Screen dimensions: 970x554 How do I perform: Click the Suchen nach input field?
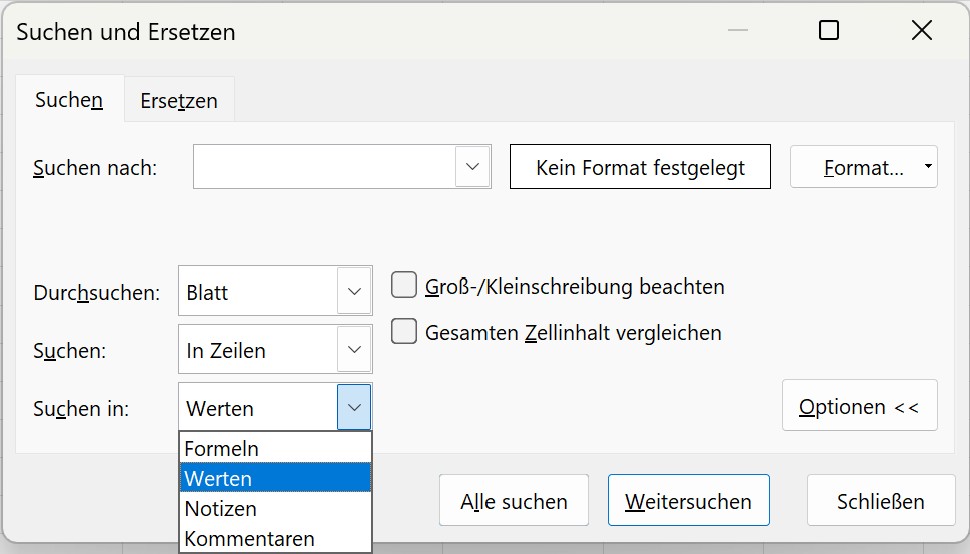324,167
